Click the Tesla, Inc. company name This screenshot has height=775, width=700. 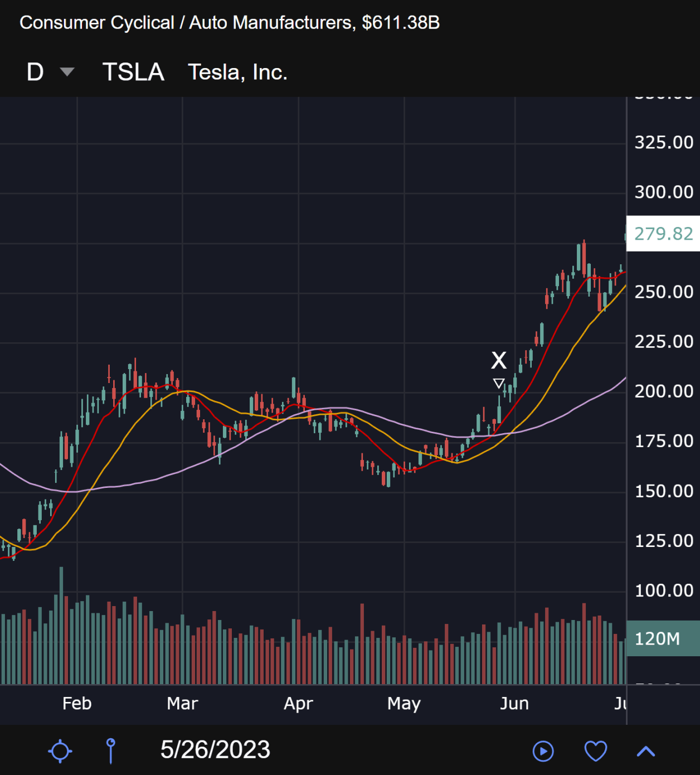[237, 72]
